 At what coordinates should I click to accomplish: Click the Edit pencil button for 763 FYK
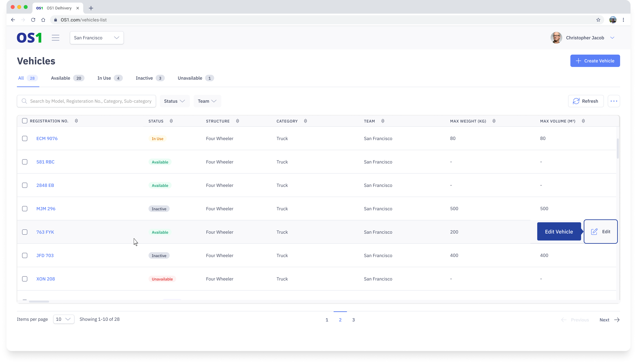[600, 232]
